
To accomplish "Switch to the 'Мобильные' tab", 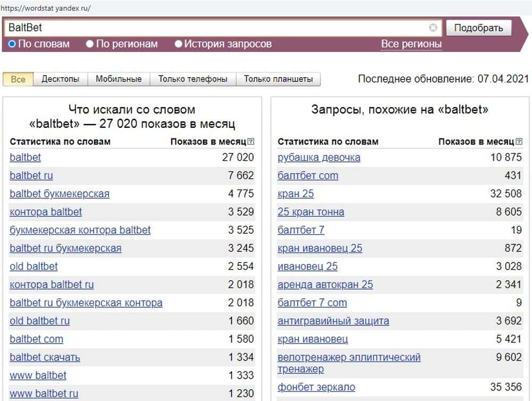I will (x=119, y=79).
